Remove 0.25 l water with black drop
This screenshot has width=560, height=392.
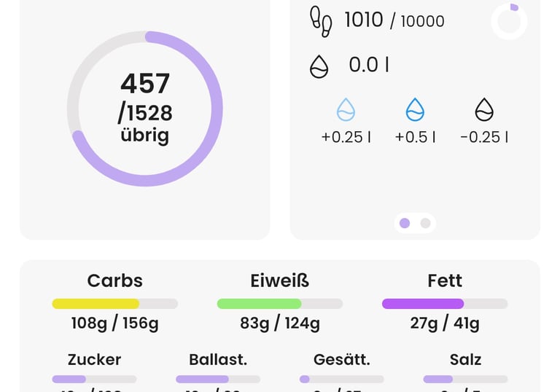point(484,111)
